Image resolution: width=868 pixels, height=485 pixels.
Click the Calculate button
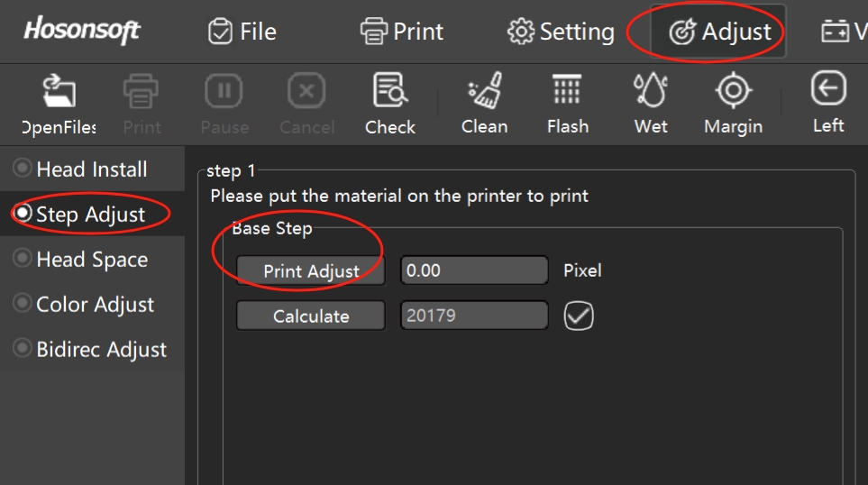tap(311, 316)
